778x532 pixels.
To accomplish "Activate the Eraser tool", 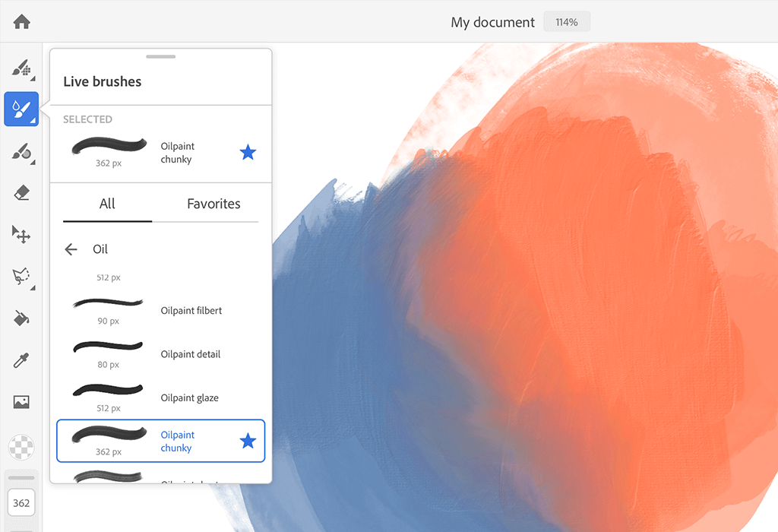I will 21,192.
